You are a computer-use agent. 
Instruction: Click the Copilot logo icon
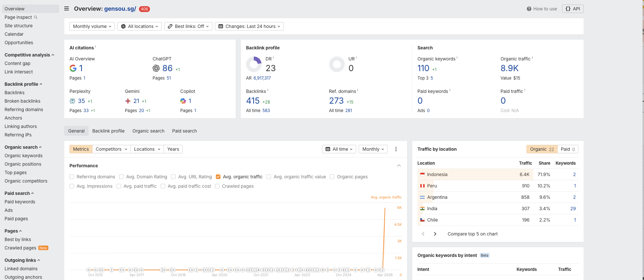(x=183, y=101)
